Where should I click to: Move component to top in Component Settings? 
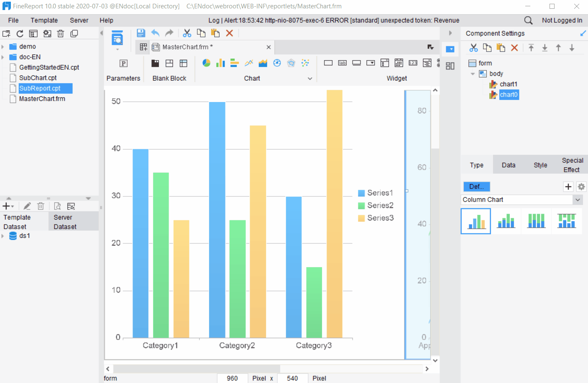point(531,48)
